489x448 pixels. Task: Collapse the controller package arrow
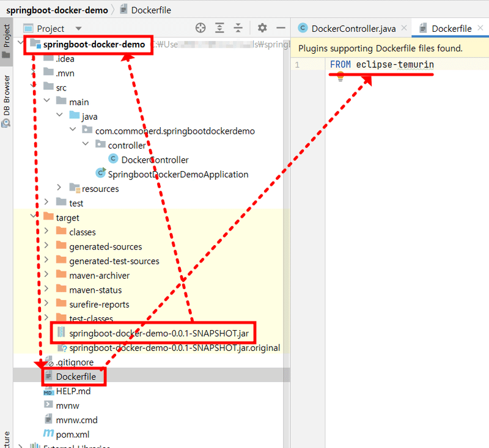[86, 144]
